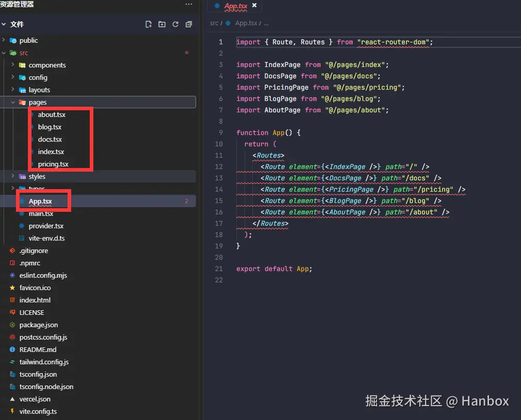521x420 pixels.
Task: Collapse all folders in explorer
Action: [x=189, y=24]
